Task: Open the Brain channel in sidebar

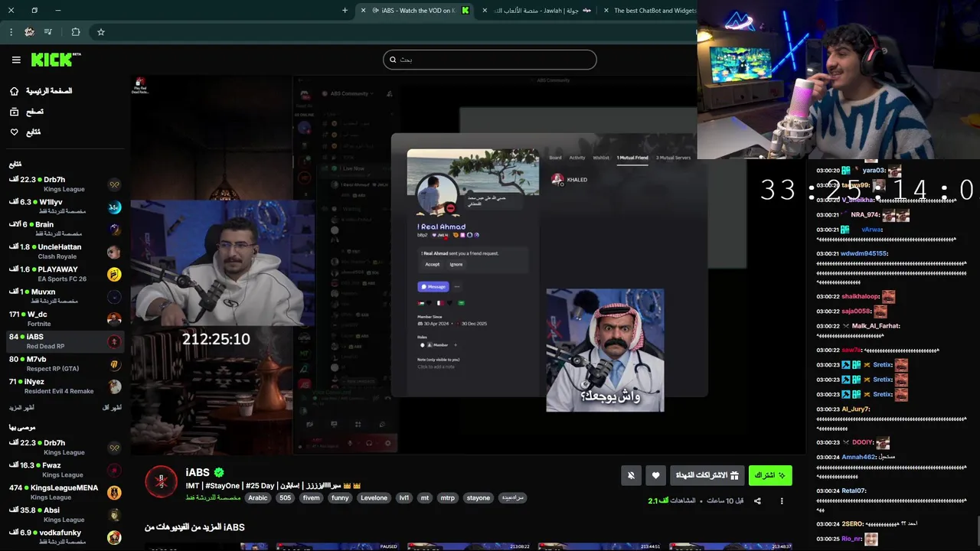Action: point(65,229)
